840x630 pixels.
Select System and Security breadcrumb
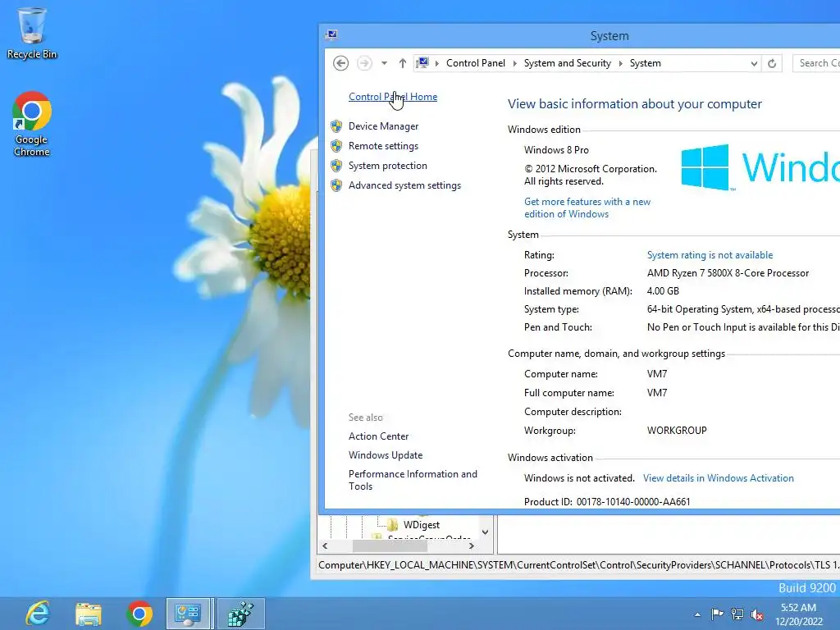tap(568, 63)
